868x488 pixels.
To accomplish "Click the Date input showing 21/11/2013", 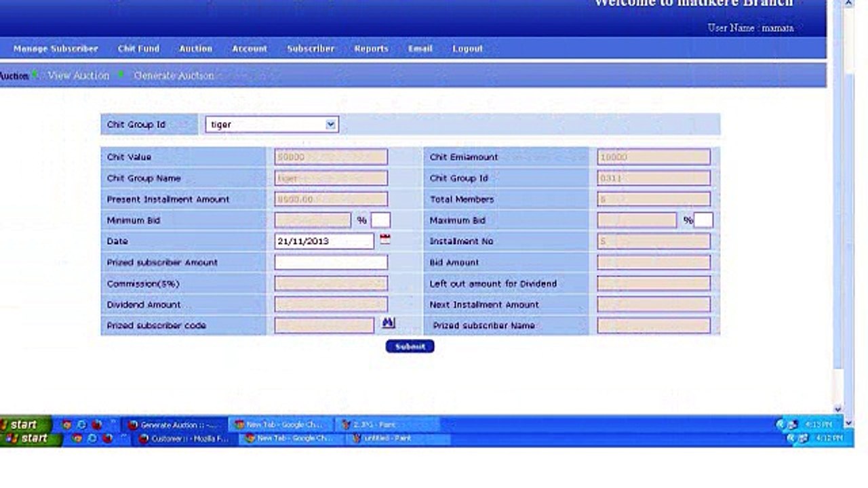I will point(324,241).
